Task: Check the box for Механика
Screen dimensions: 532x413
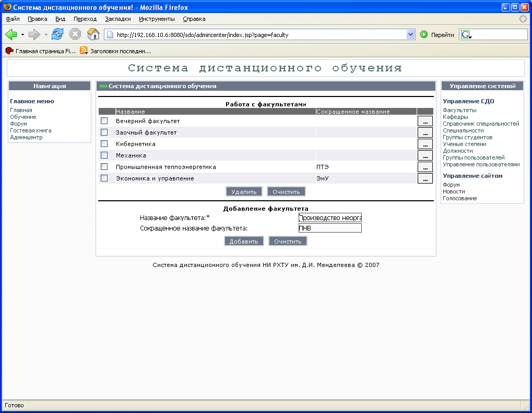Action: tap(104, 155)
